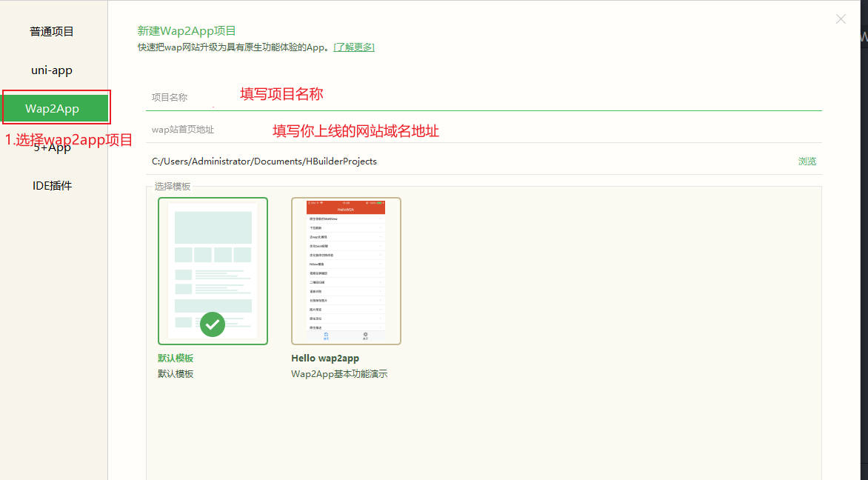Image resolution: width=868 pixels, height=480 pixels.
Task: Focus the wap站首页地址 input field
Action: 484,129
